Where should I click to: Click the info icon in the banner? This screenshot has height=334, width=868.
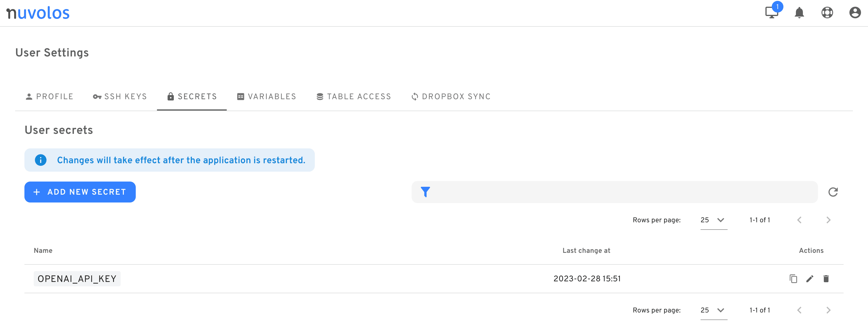click(x=41, y=160)
